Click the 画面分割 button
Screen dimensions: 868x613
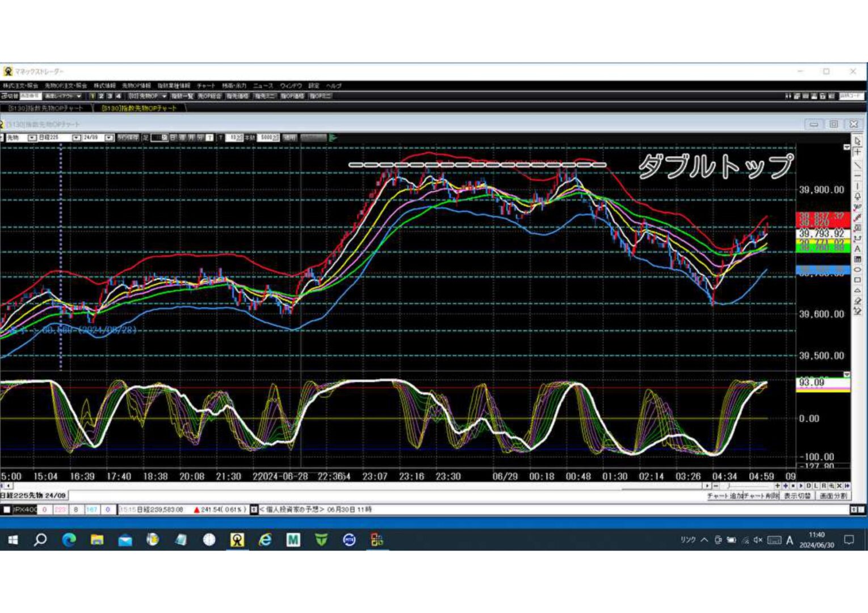[x=833, y=496]
